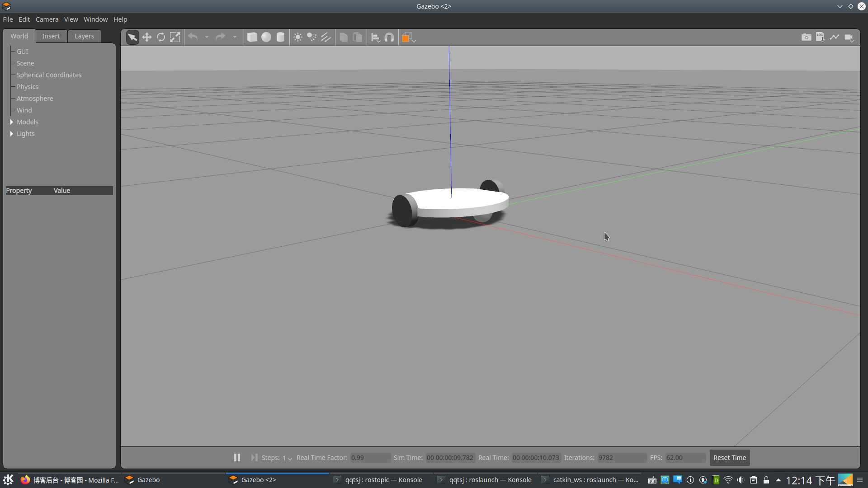The image size is (868, 488).
Task: Click the Sim Time value field
Action: coord(450,458)
